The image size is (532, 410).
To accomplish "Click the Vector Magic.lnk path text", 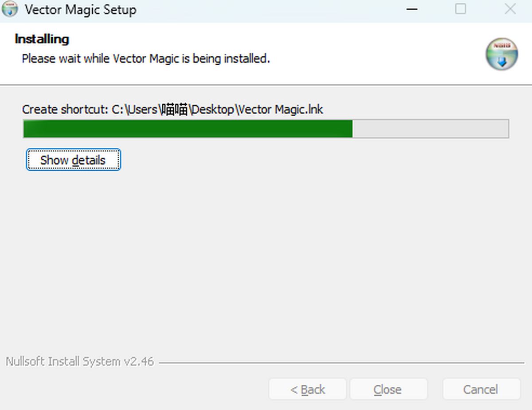I will coord(280,109).
